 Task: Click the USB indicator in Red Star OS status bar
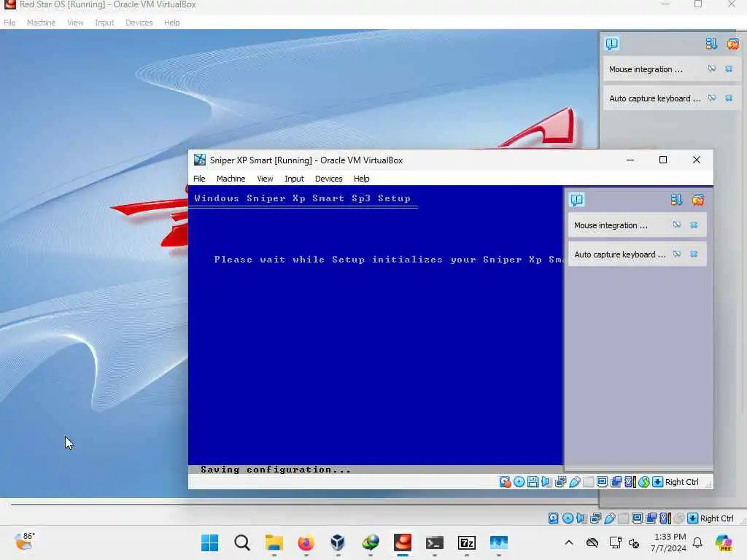(609, 518)
